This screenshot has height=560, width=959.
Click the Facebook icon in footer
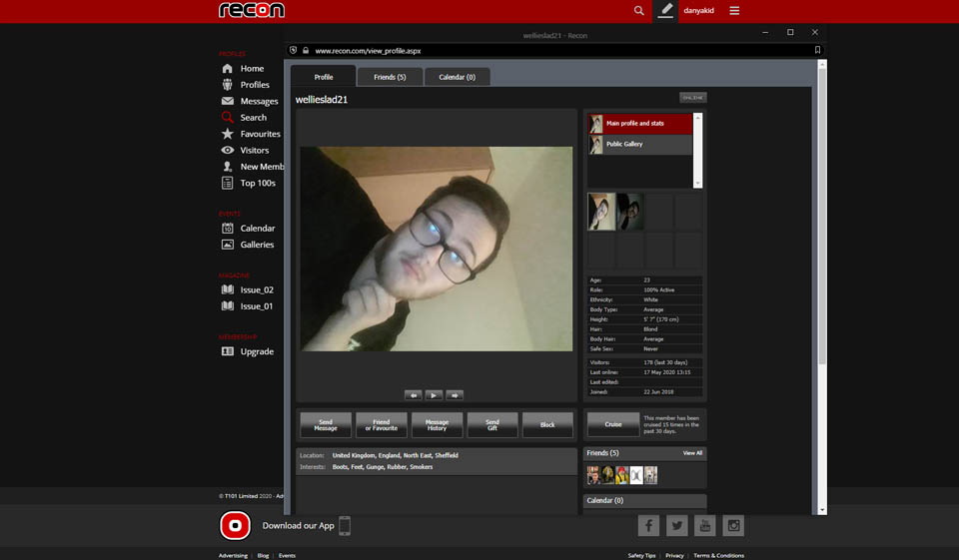coord(648,526)
